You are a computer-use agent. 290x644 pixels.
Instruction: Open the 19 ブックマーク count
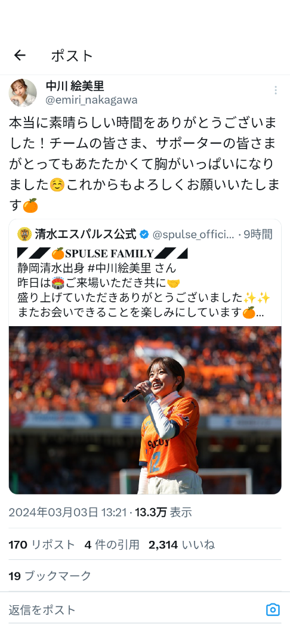pos(50,576)
